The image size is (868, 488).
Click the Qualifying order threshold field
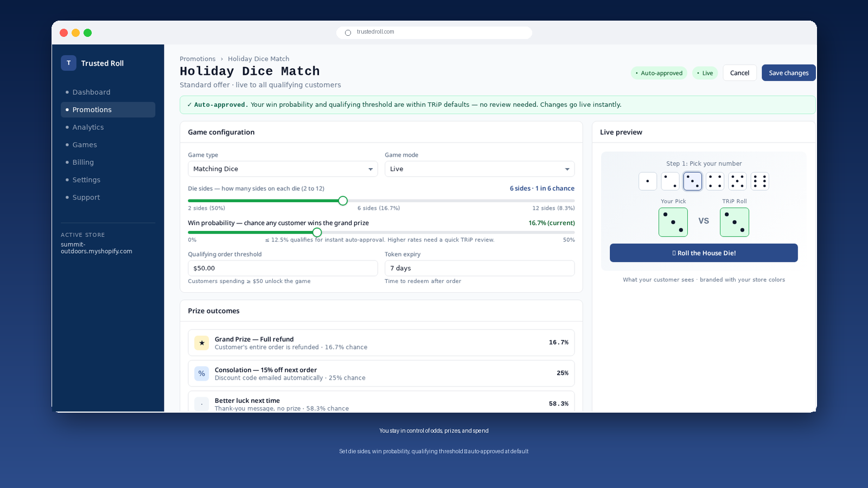[283, 268]
